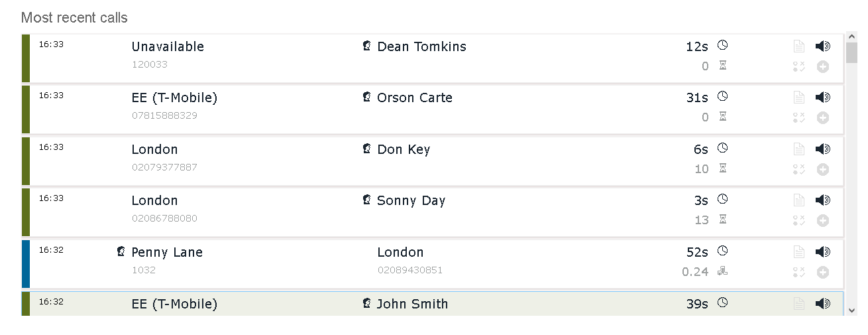Click the hourglass icon on Don Key's call

pyautogui.click(x=723, y=168)
